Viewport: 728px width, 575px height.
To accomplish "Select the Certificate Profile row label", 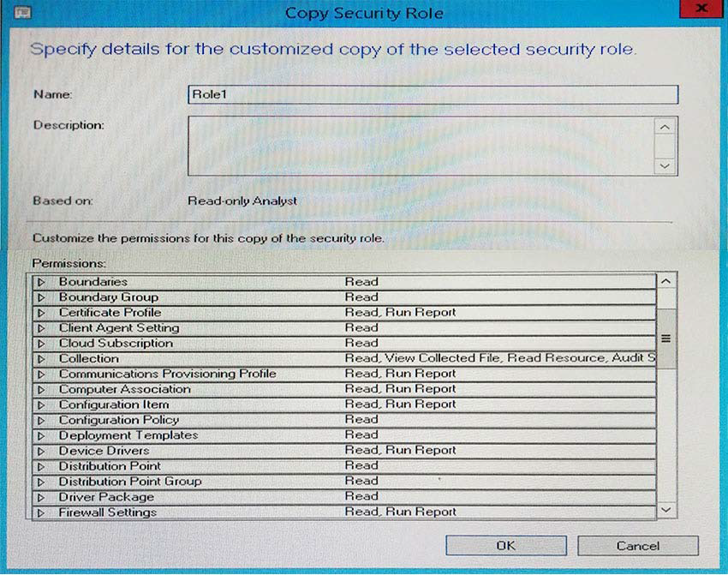I will 110,312.
